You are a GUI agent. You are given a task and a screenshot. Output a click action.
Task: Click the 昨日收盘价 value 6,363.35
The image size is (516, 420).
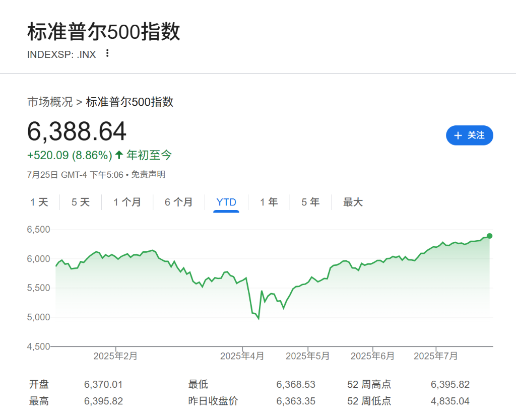tap(296, 401)
